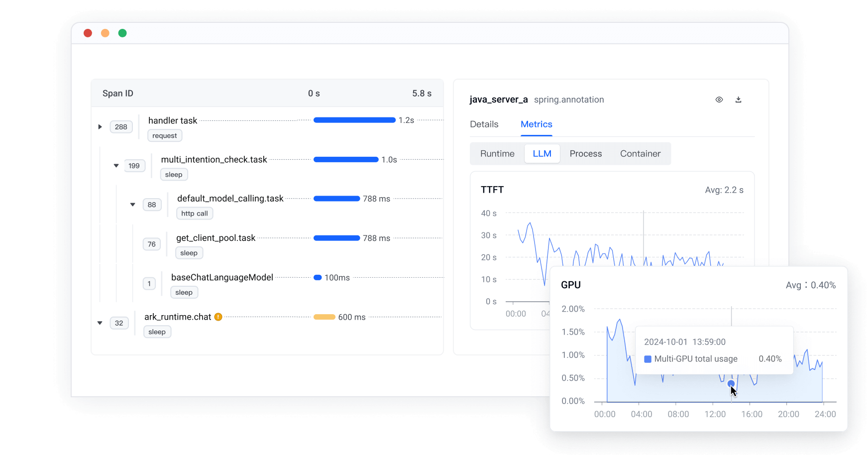Collapse the default_model_calling.task span
868x455 pixels.
click(133, 205)
